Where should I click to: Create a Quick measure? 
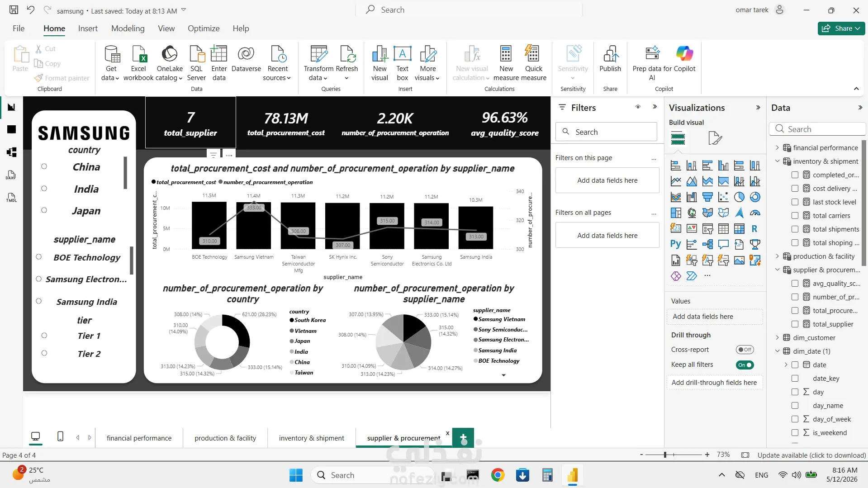pos(534,63)
